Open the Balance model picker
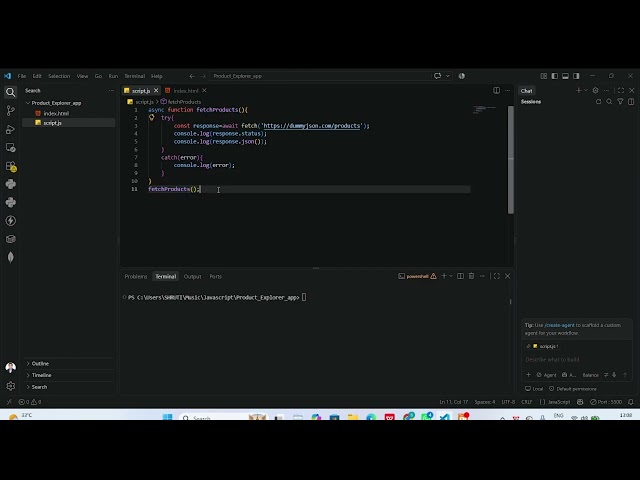640x480 pixels. pos(590,375)
